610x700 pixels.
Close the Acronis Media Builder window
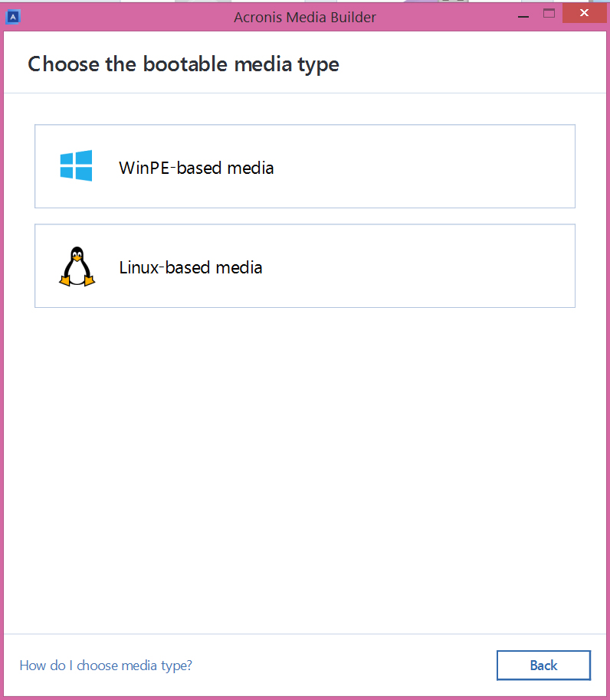pos(584,13)
